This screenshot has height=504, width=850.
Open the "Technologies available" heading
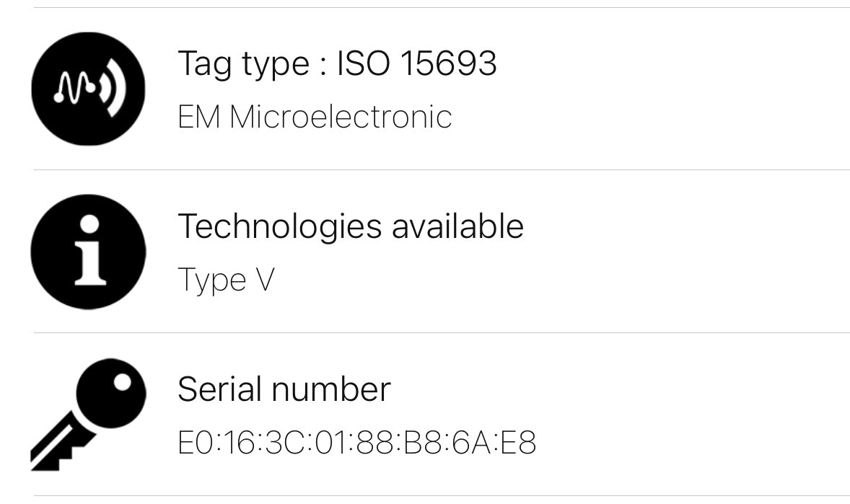coord(350,226)
